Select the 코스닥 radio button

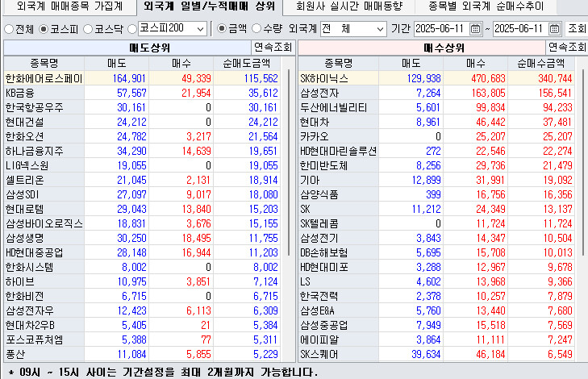(x=88, y=29)
